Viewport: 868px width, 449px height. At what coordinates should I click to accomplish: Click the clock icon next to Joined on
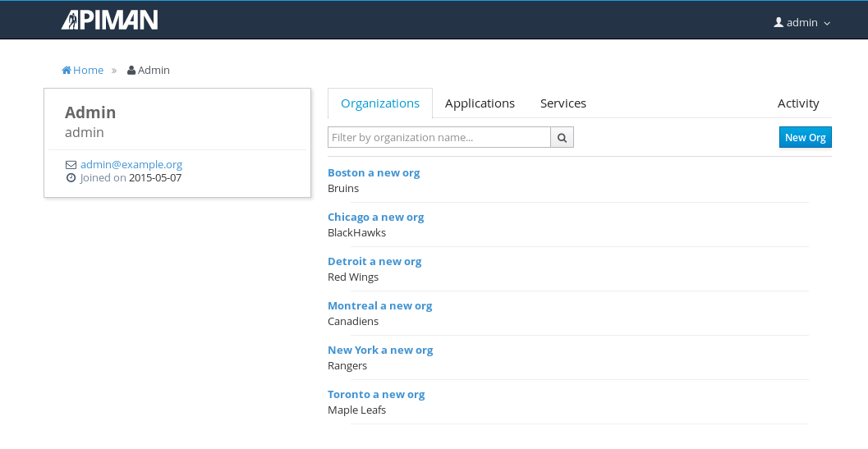[71, 178]
